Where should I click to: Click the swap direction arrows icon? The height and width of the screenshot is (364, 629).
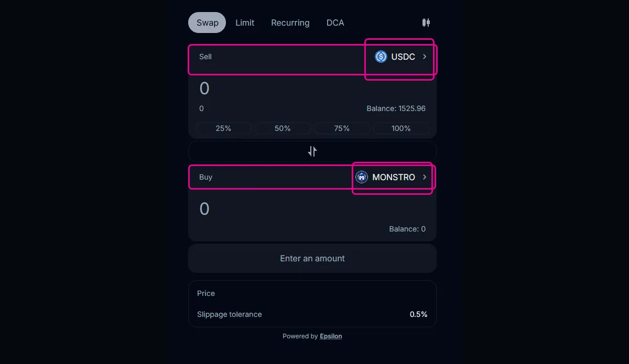[x=312, y=151]
